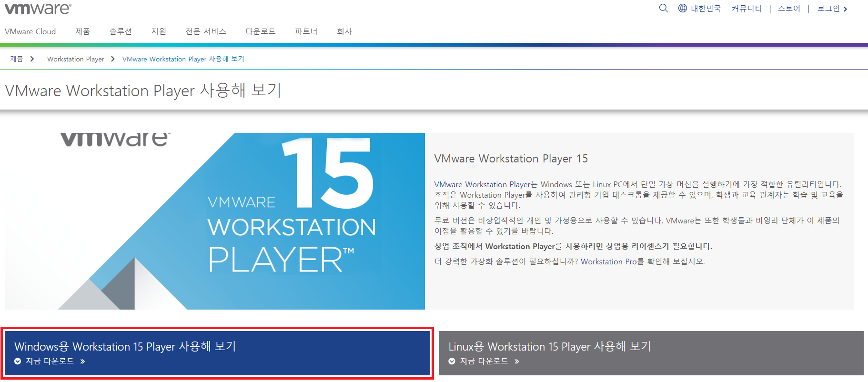
Task: Click 지금 다운로드 under Windows section
Action: click(50, 361)
